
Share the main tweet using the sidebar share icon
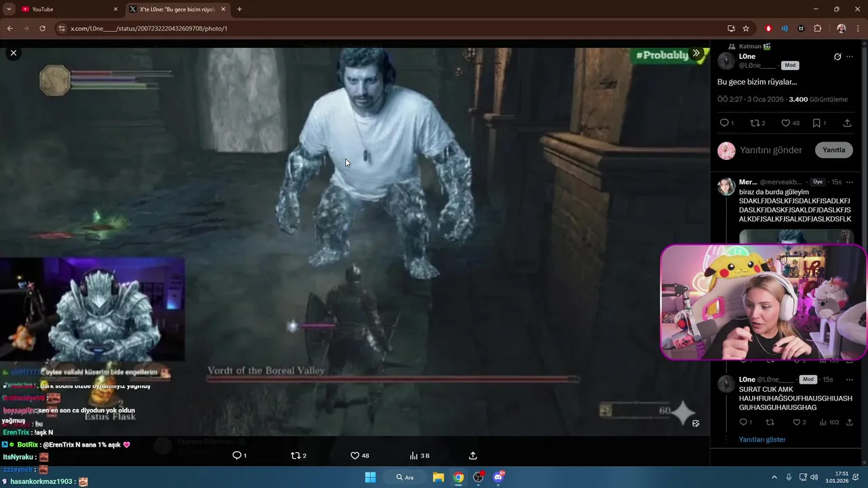click(x=847, y=123)
